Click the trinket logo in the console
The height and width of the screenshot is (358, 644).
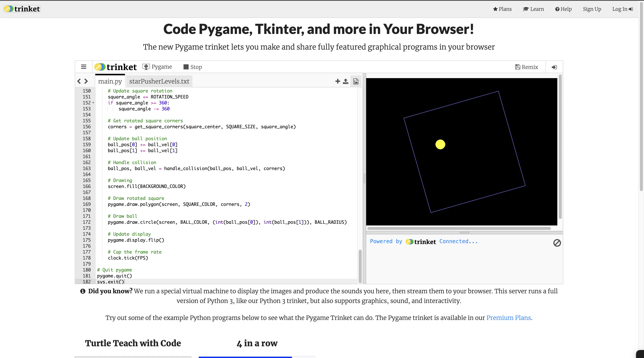(x=421, y=241)
